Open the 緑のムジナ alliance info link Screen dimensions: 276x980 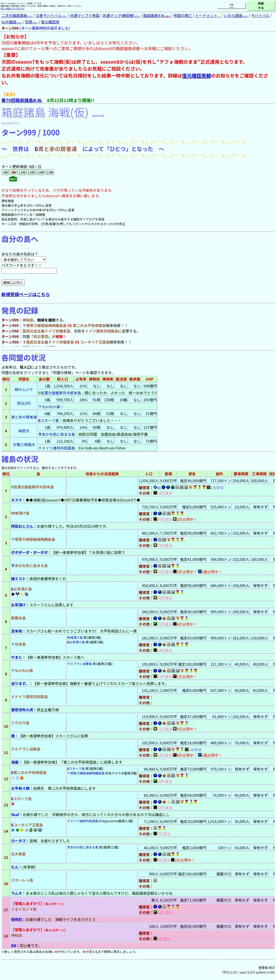(24, 390)
